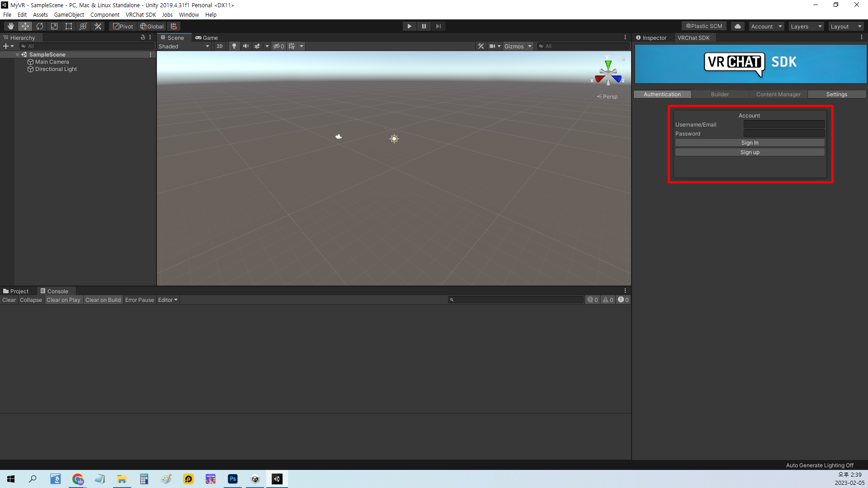Screen dimensions: 868x488
Task: Click the Step frame button
Action: [438, 26]
